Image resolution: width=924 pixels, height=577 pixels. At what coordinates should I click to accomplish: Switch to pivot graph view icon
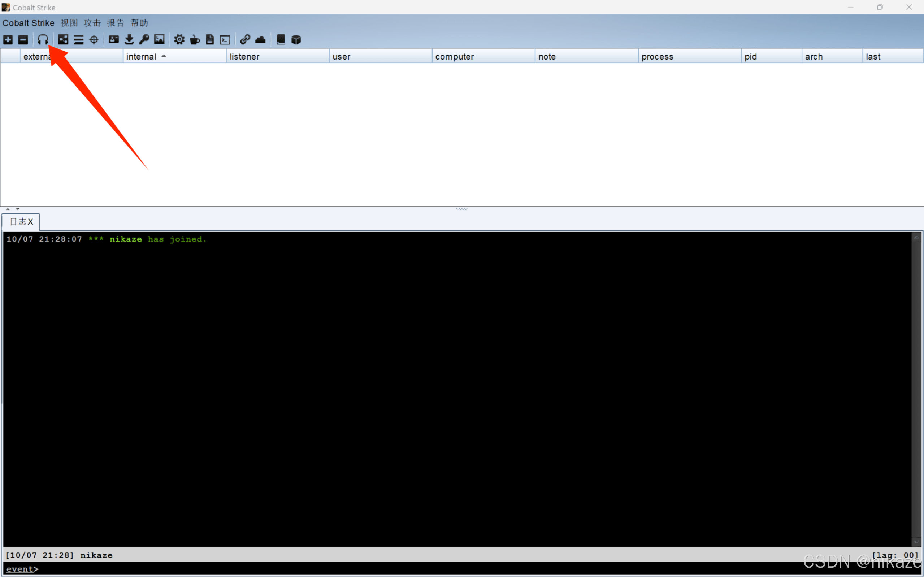(63, 39)
